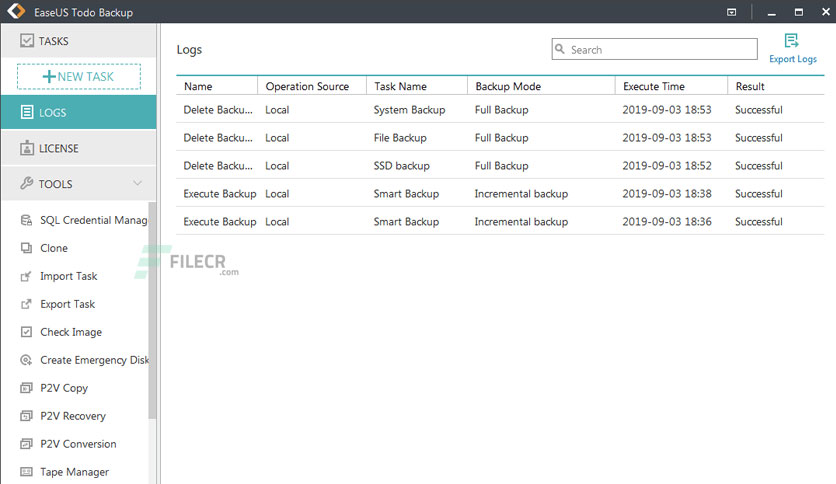Click the Export Logs icon
This screenshot has height=484, width=836.
click(x=792, y=41)
